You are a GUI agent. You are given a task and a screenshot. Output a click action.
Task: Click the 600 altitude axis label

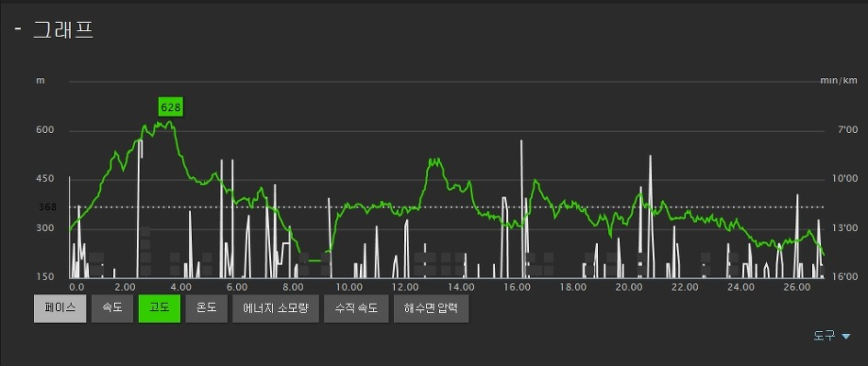pos(45,130)
